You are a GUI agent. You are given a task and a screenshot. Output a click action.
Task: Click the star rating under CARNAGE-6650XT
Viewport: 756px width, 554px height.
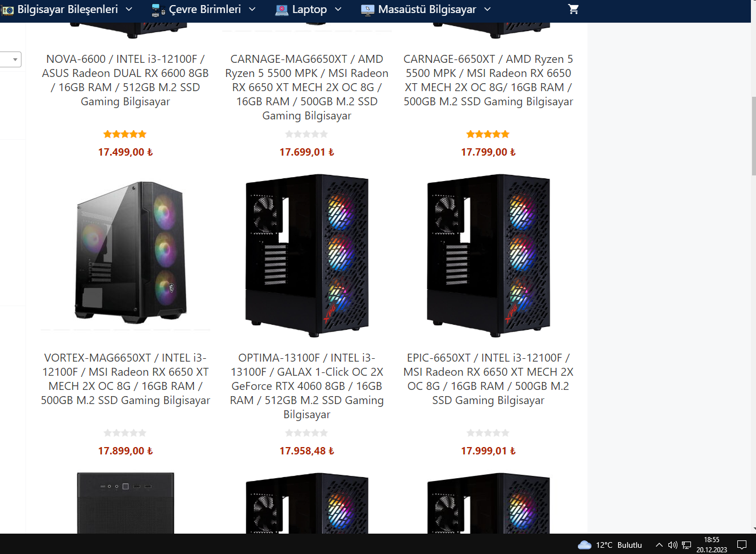pyautogui.click(x=488, y=134)
